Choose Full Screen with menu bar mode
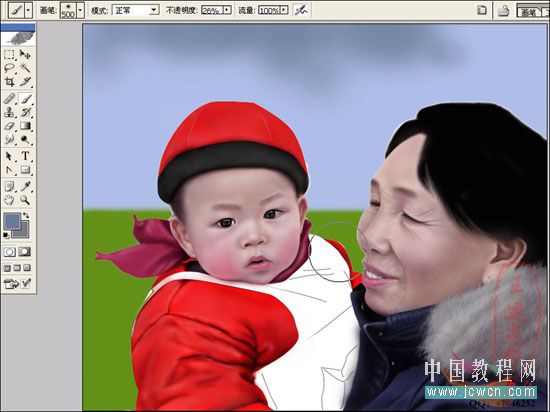 click(x=17, y=268)
